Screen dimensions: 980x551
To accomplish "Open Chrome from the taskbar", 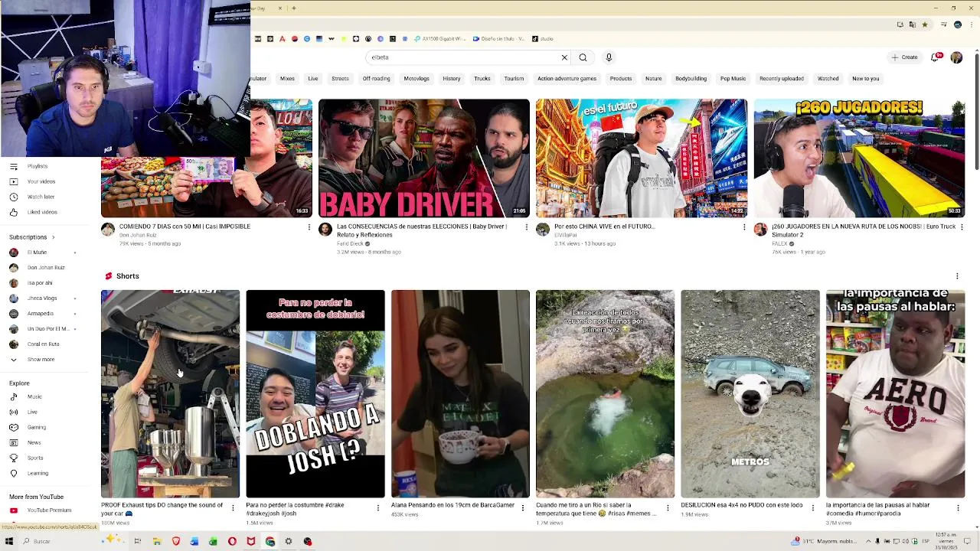I will (x=270, y=541).
